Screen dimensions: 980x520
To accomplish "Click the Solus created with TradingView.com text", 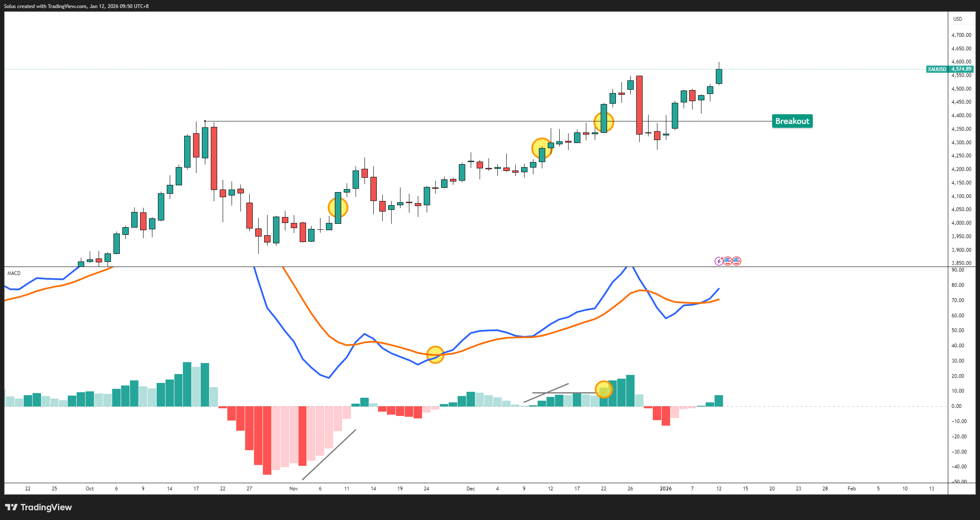I will click(76, 6).
